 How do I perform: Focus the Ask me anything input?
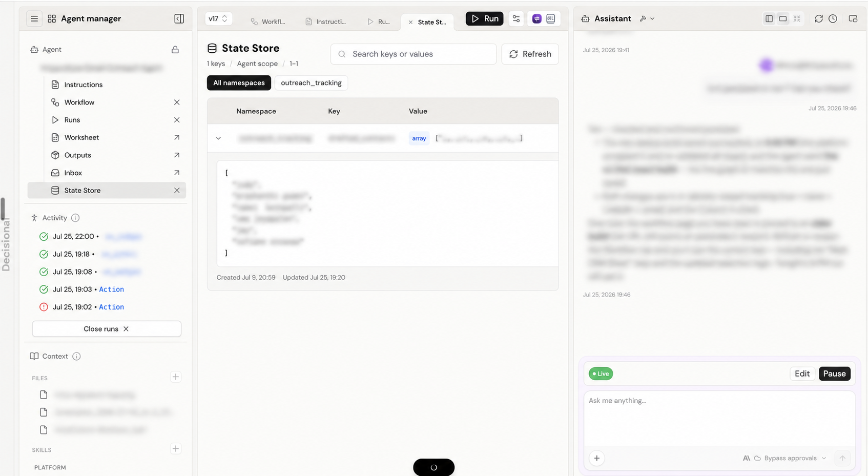coord(719,419)
